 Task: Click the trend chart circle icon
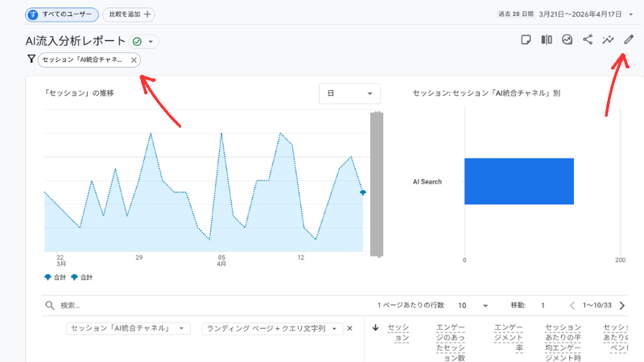568,39
